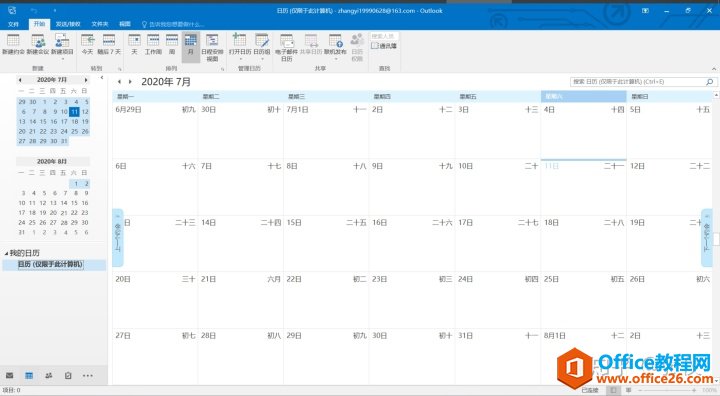Click the Tell Me search box
This screenshot has height=396, width=720.
tap(173, 24)
